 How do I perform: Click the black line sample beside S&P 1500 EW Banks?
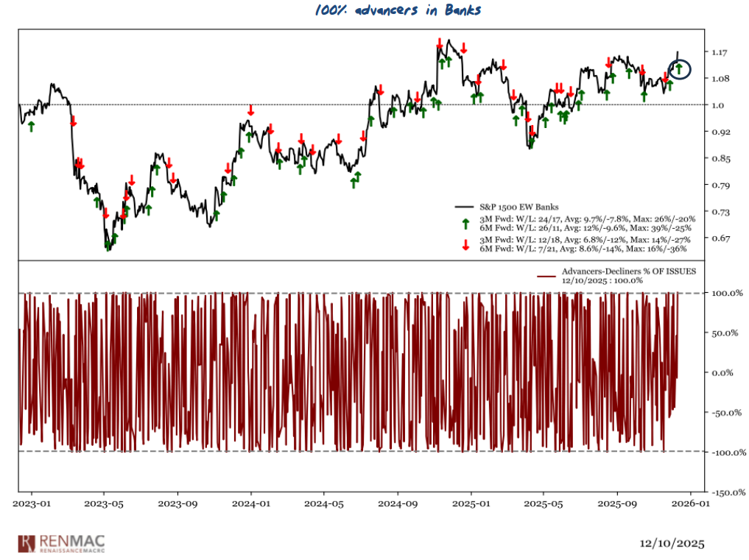coord(464,207)
